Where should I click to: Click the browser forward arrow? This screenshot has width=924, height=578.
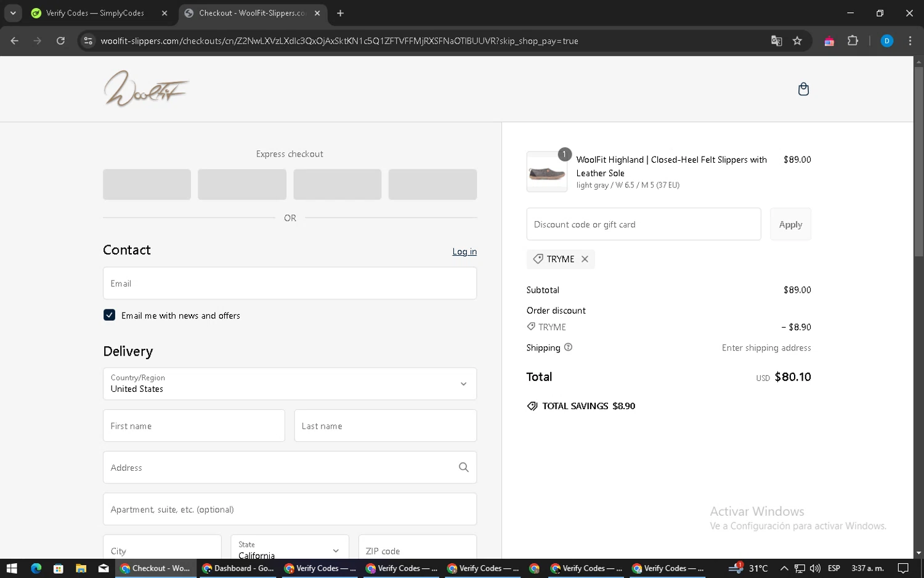[38, 41]
